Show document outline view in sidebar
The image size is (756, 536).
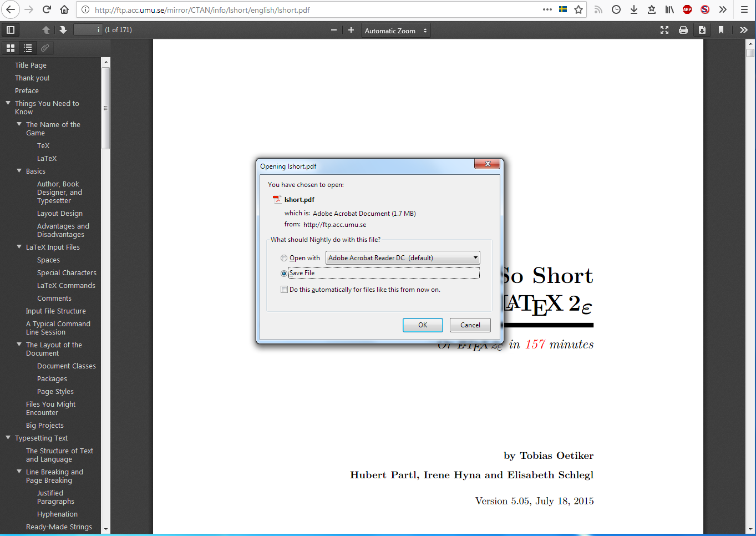click(28, 48)
